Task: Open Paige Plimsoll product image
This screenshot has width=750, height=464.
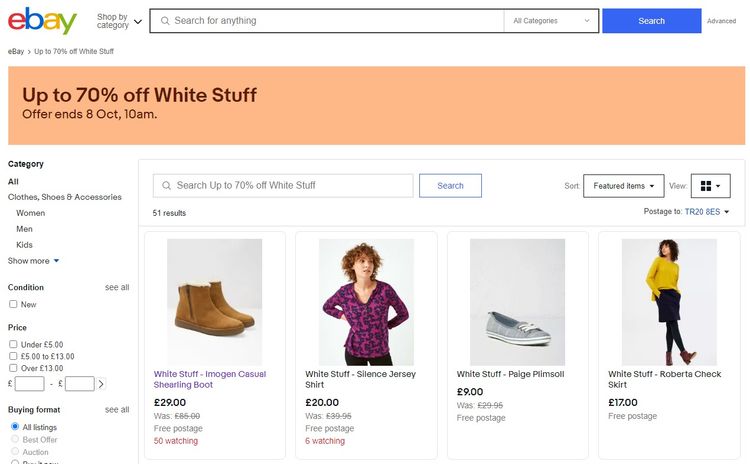Action: point(518,302)
